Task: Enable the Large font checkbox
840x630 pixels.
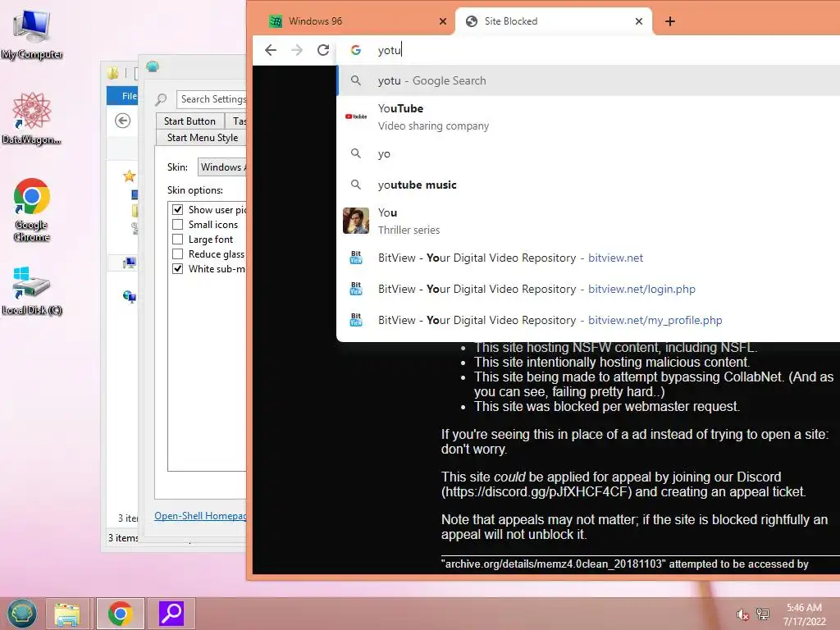Action: 178,239
